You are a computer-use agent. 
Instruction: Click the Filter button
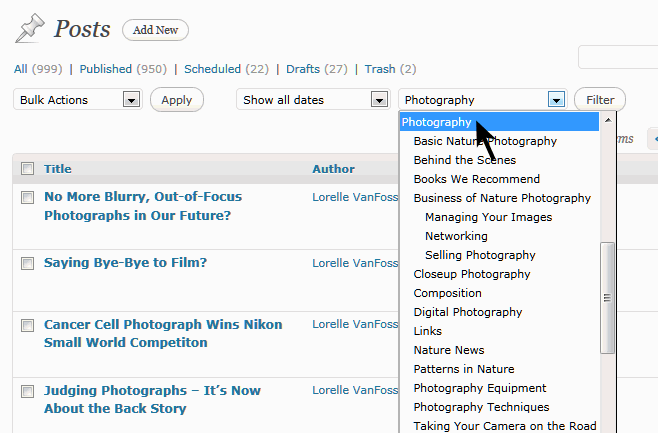tap(600, 100)
